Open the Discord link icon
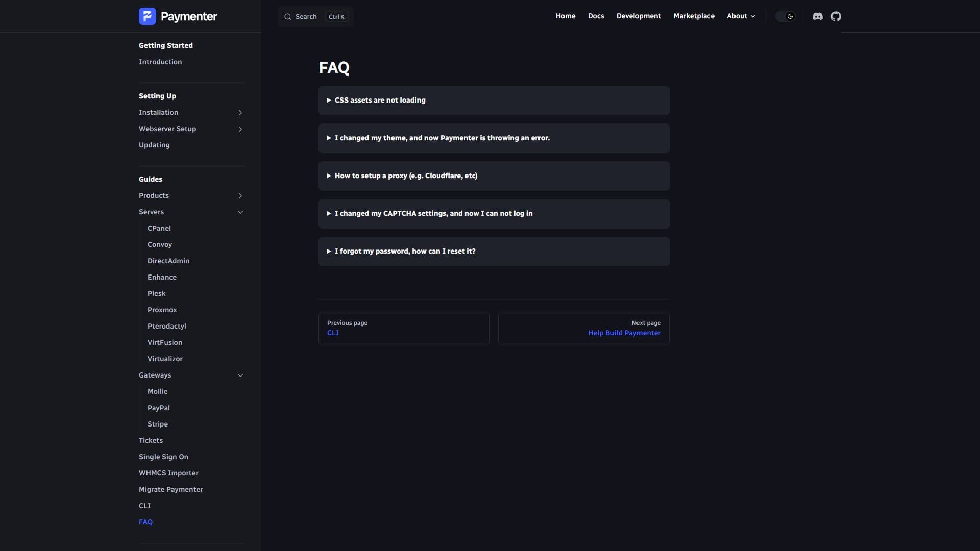The image size is (980, 551). point(818,16)
